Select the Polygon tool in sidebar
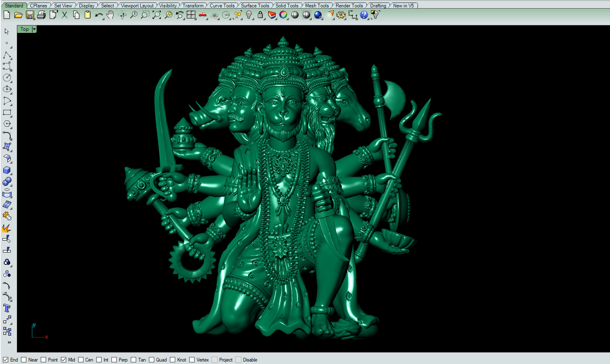 [7, 124]
